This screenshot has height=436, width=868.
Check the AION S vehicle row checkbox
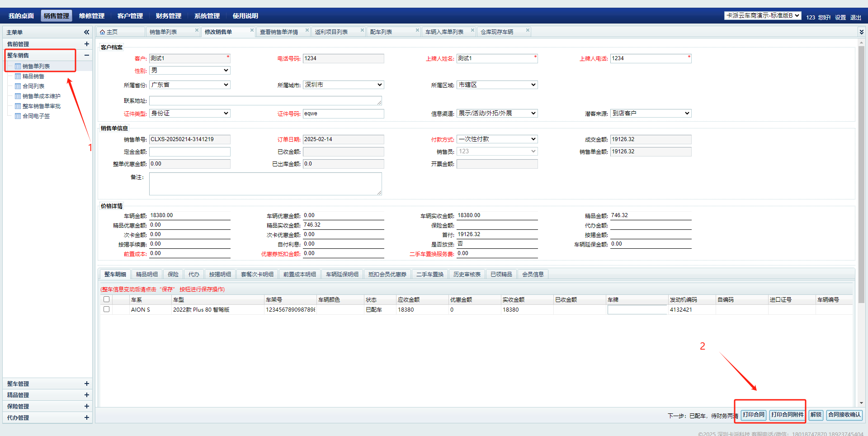pyautogui.click(x=106, y=309)
